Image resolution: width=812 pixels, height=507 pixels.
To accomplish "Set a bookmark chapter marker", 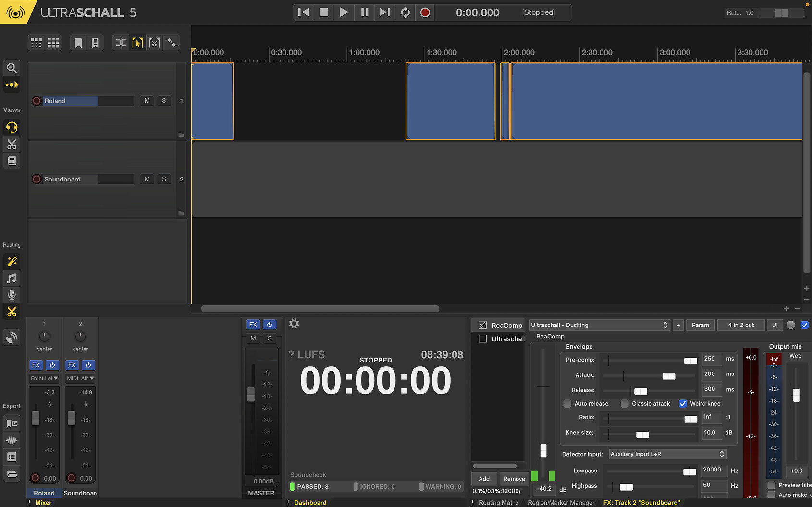I will (78, 43).
